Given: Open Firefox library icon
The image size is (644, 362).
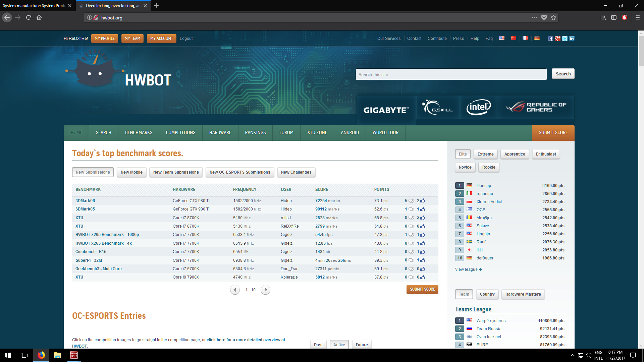Looking at the screenshot, I should 603,17.
